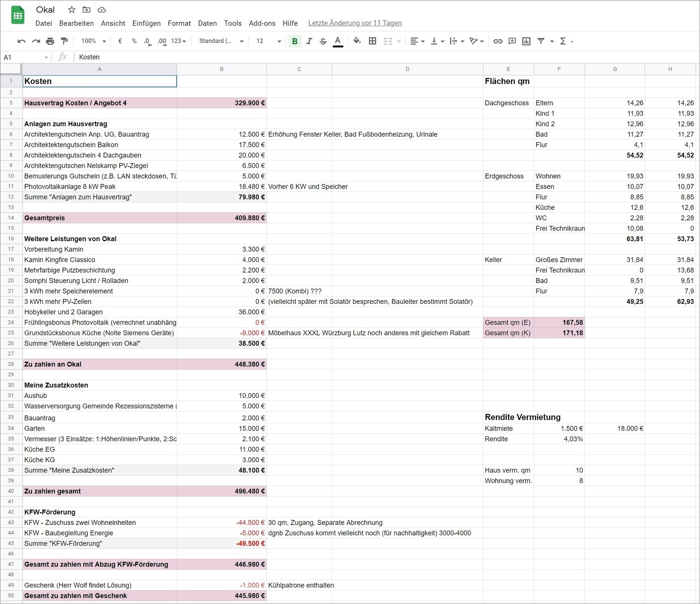Open font size 12 dropdown
This screenshot has width=700, height=604.
[x=268, y=41]
